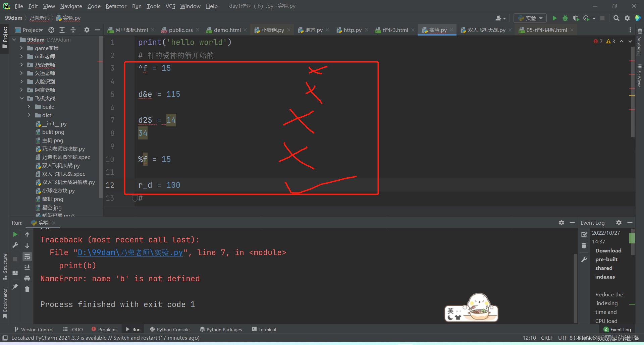
Task: Pin the Run tab
Action: tap(15, 286)
